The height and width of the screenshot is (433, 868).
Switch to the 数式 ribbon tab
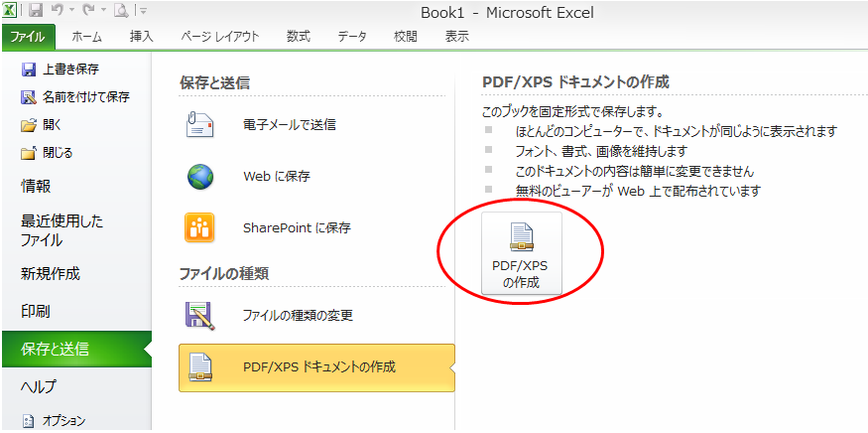click(x=299, y=37)
